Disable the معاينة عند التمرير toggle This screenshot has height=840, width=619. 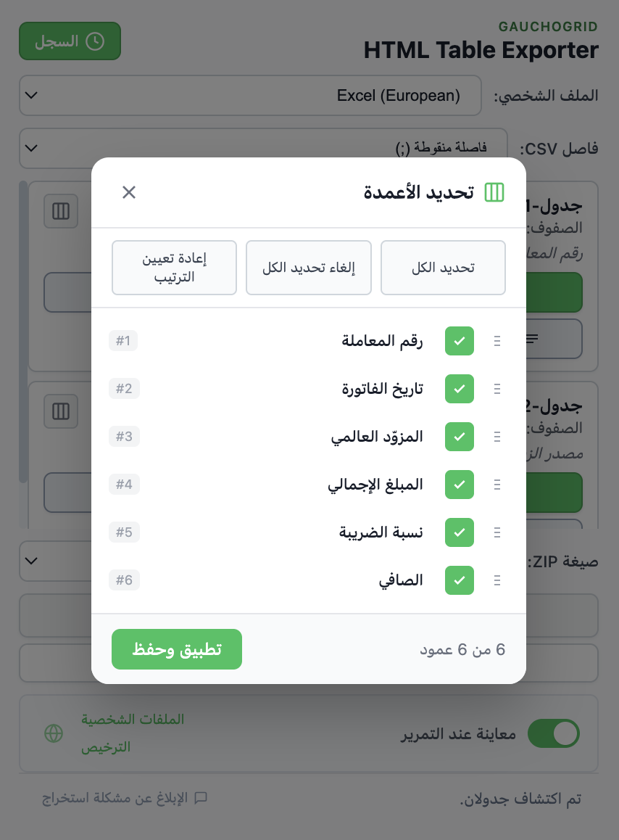pos(554,733)
